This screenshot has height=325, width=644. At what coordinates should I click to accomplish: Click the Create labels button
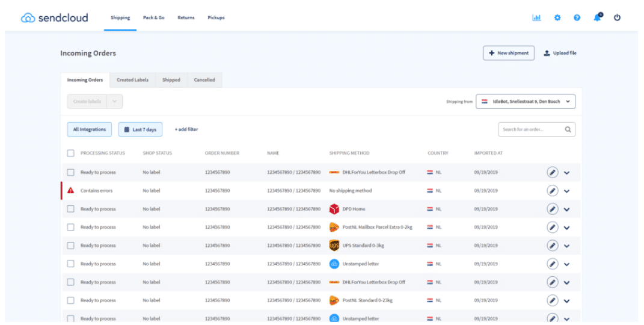click(x=87, y=102)
